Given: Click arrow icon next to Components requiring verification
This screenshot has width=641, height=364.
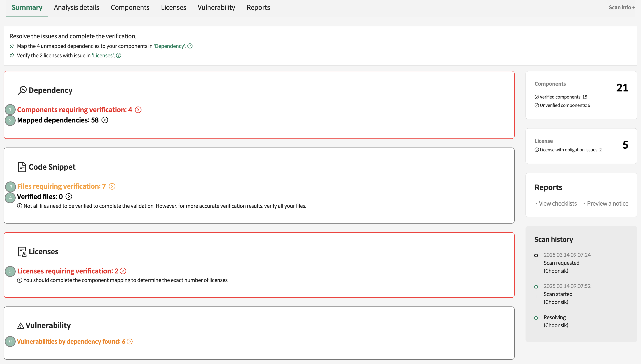Looking at the screenshot, I should pos(138,110).
